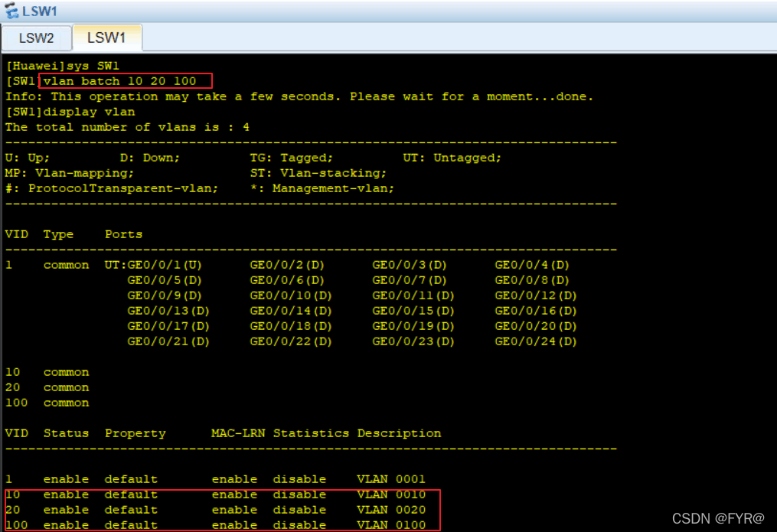This screenshot has width=777, height=532.
Task: Click the 'GE0/0/4(D)' port entry
Action: click(x=532, y=265)
